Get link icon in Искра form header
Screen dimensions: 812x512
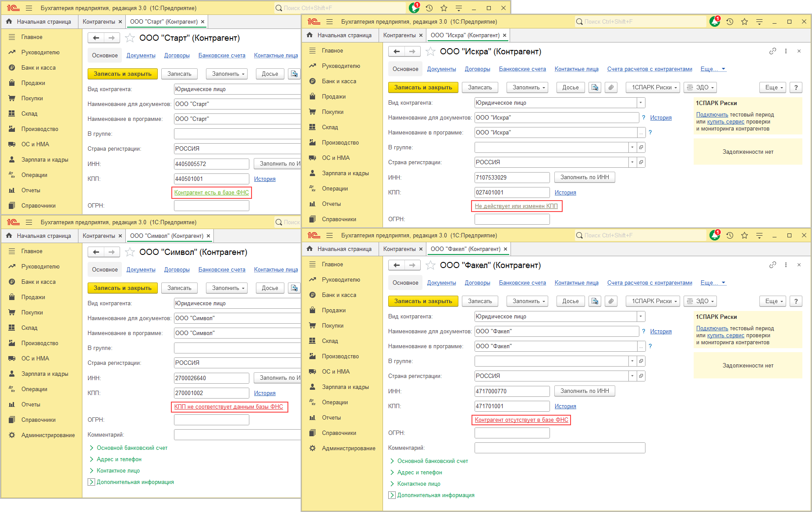click(773, 51)
